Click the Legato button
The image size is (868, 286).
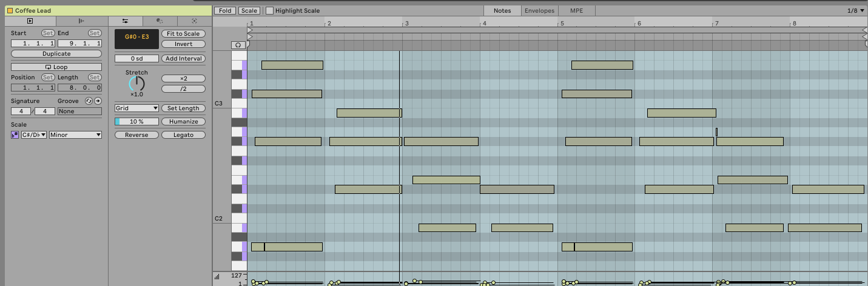(183, 135)
